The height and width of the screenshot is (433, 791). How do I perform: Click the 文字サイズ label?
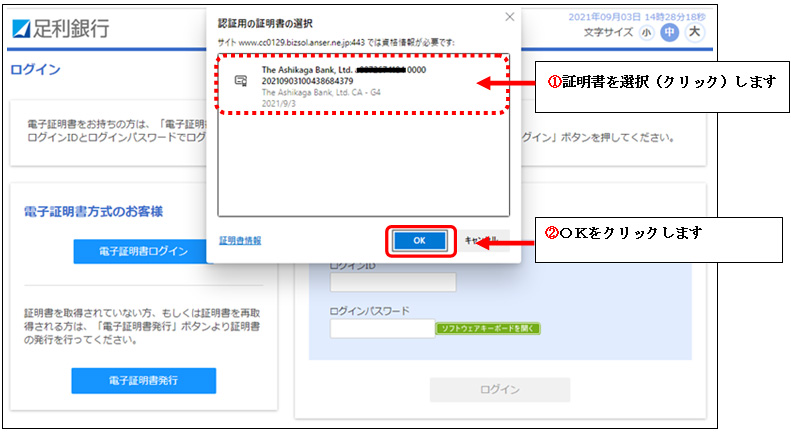coord(608,32)
